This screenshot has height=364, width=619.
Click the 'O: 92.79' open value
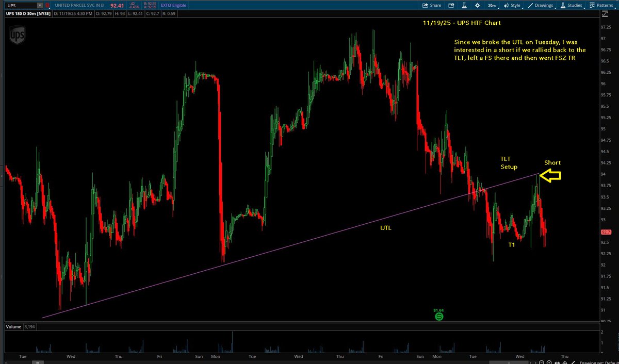tap(104, 13)
